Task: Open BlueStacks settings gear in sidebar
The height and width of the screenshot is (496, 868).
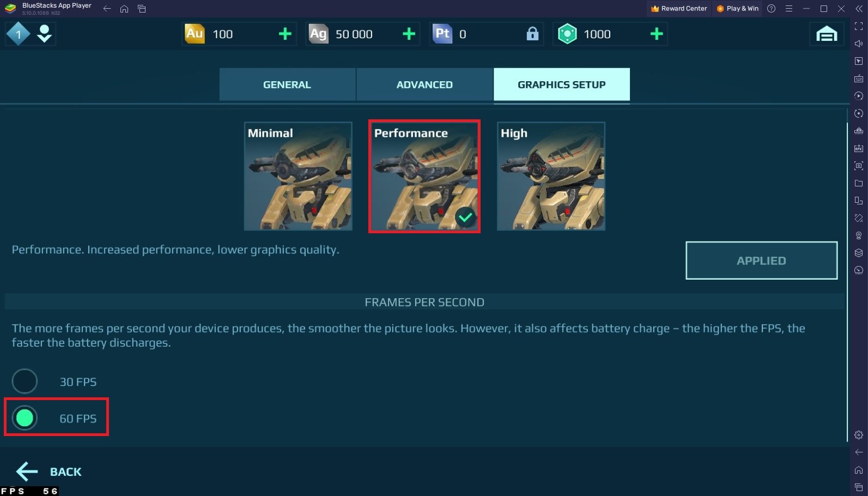Action: [859, 435]
